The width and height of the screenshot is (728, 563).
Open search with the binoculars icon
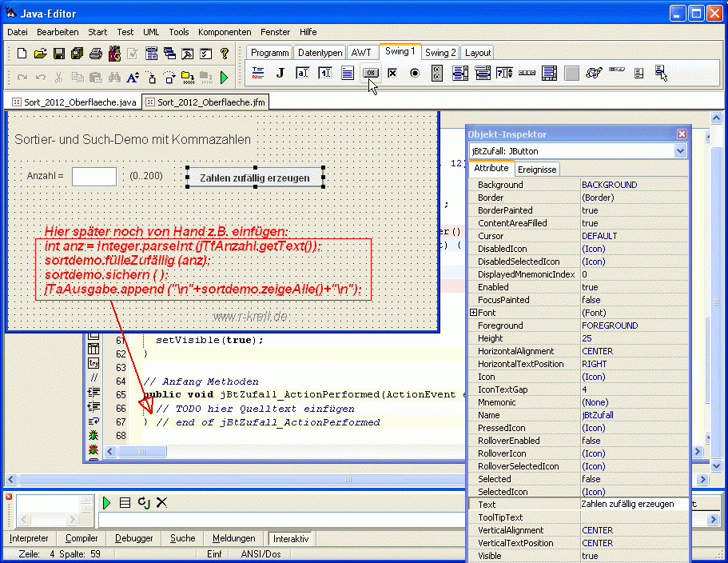114,78
